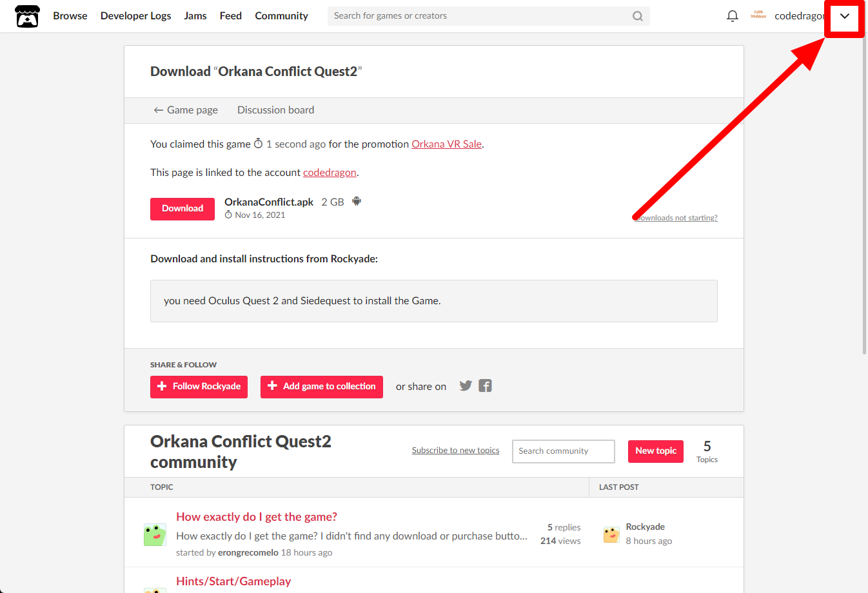Screen dimensions: 868x593
Task: Open Rockyade's last-post avatar
Action: (x=611, y=534)
